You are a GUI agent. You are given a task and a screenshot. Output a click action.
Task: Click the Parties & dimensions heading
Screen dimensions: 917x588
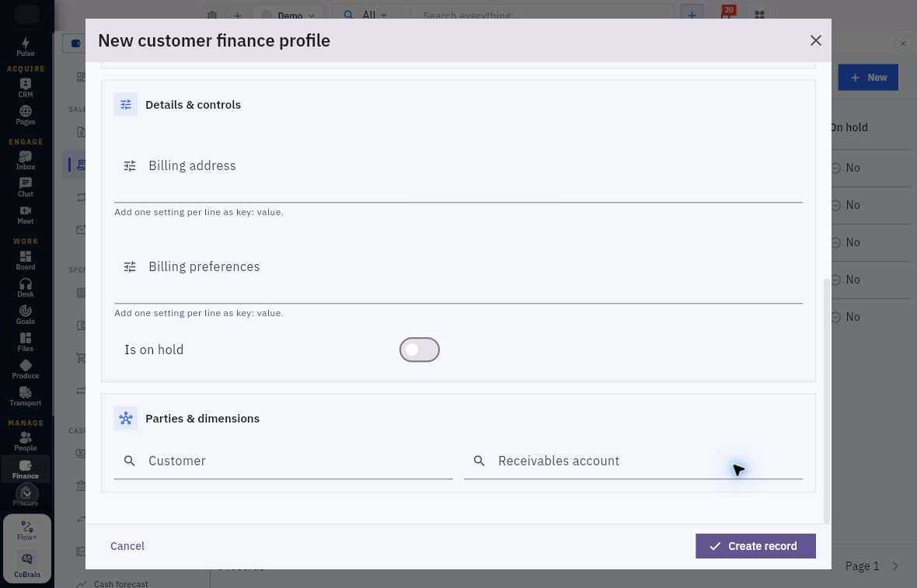click(202, 419)
